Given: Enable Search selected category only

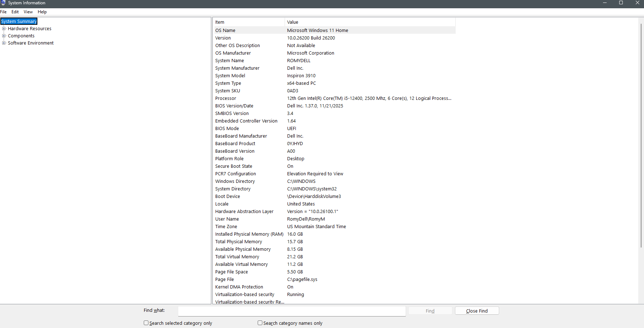Looking at the screenshot, I should [x=146, y=323].
